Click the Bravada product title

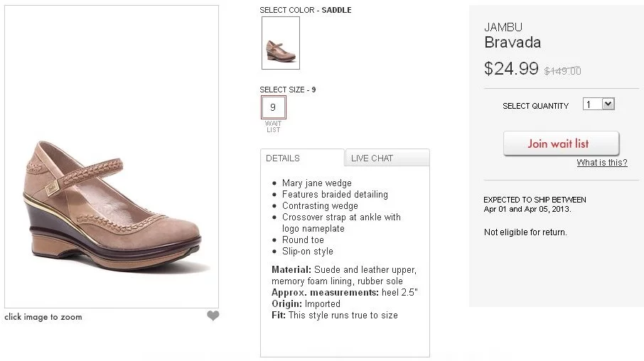point(512,43)
